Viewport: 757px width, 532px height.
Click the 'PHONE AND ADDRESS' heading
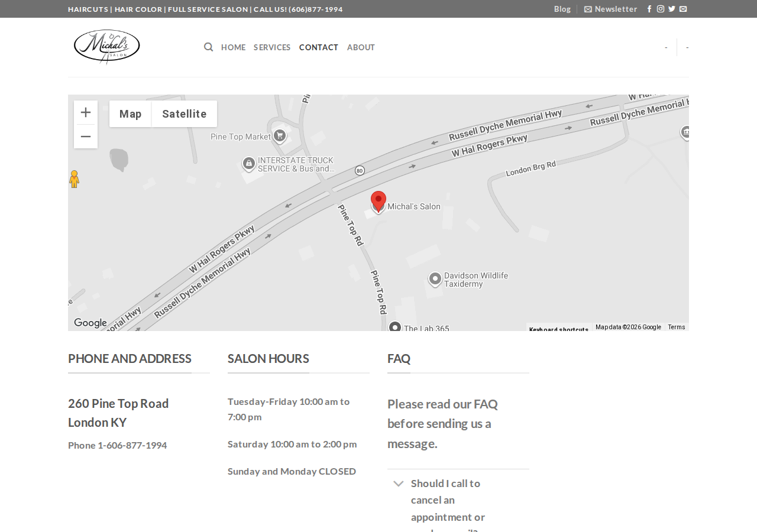coord(130,358)
